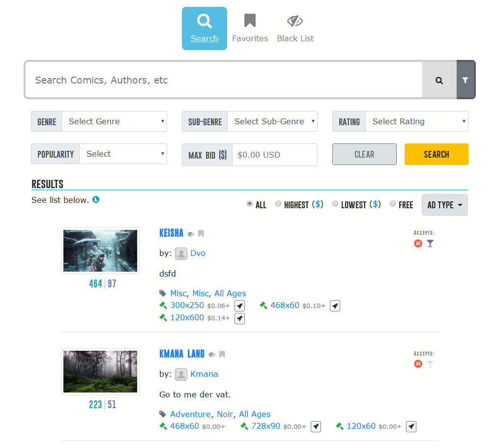Bookmark Kmana Land as favorite

coord(222,354)
